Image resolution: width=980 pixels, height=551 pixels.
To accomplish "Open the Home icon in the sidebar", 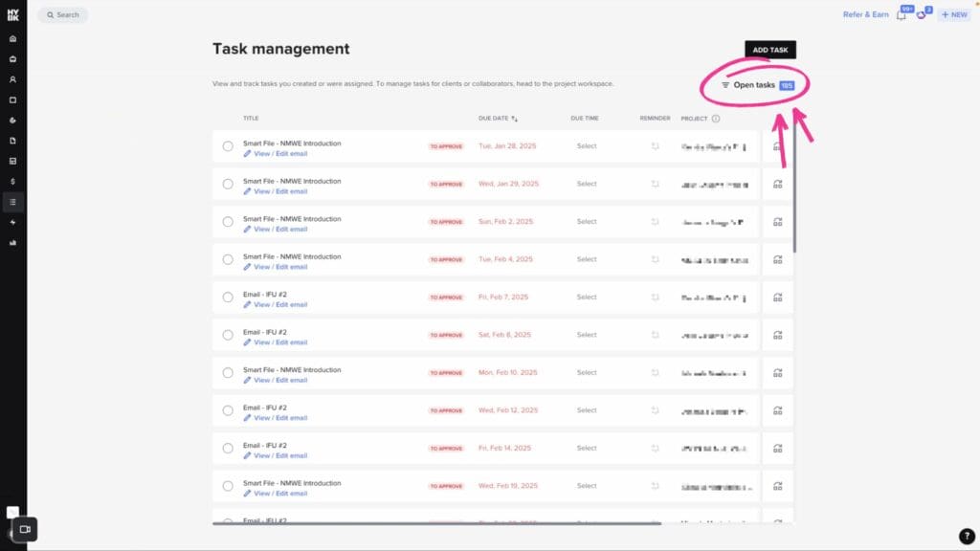I will pos(13,38).
